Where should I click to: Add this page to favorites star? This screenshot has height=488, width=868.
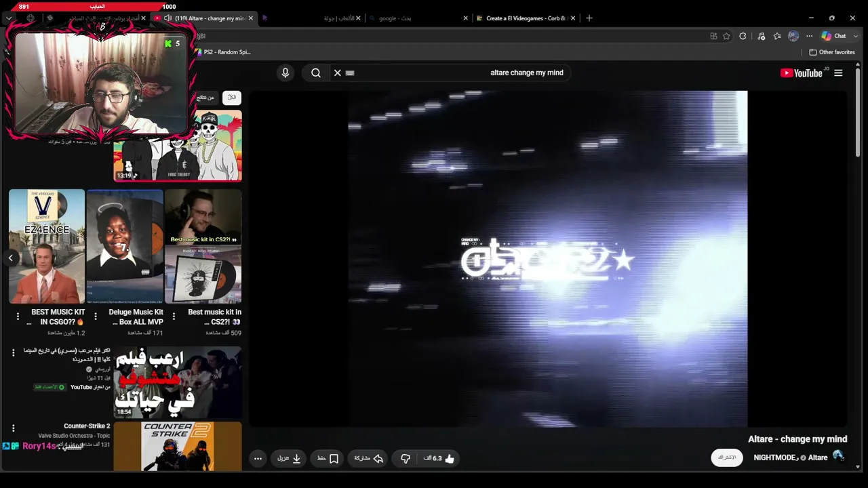click(x=726, y=36)
